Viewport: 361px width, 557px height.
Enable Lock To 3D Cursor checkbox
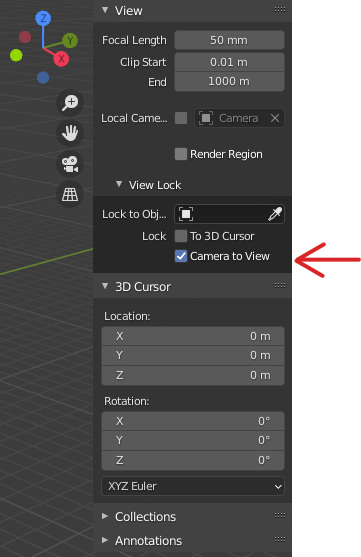pos(181,236)
